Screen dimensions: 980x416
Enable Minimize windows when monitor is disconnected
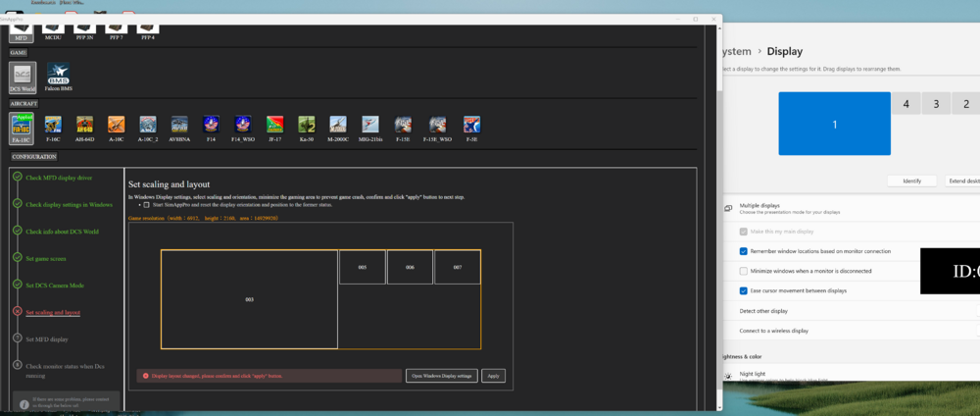(x=743, y=271)
